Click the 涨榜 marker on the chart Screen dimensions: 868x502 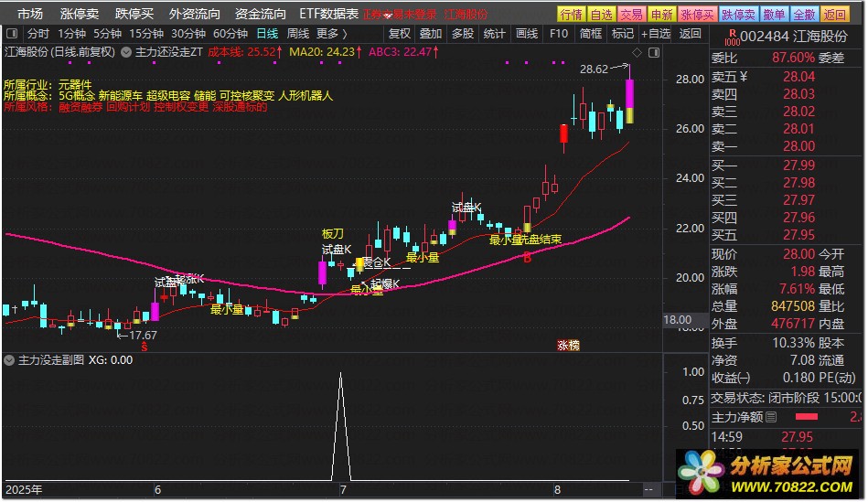(568, 346)
